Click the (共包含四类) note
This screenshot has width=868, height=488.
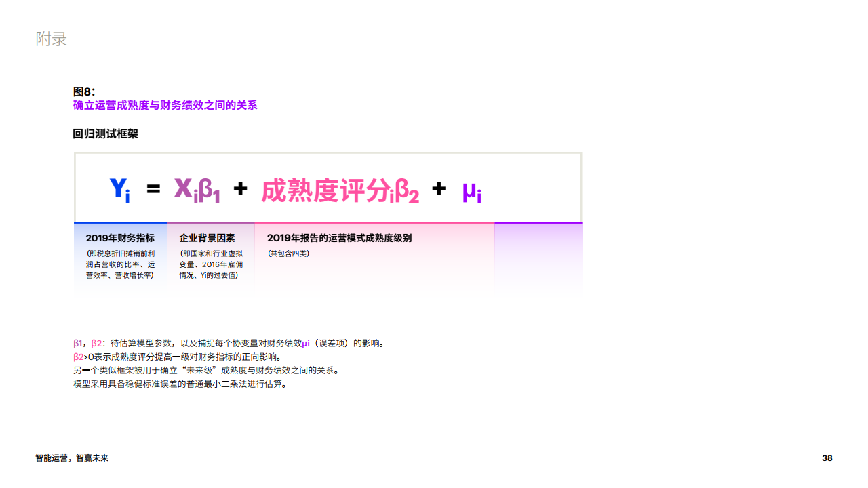[288, 253]
